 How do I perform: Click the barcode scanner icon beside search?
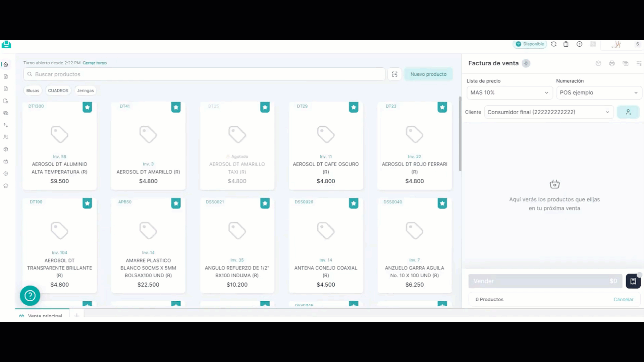[x=395, y=74]
